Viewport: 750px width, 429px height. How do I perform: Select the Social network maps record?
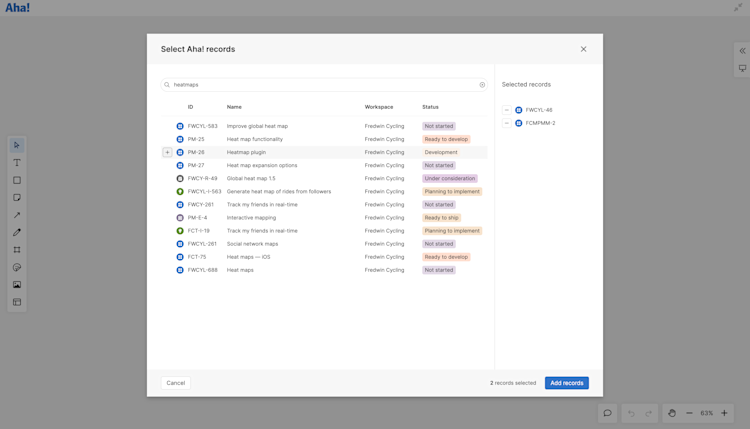252,244
